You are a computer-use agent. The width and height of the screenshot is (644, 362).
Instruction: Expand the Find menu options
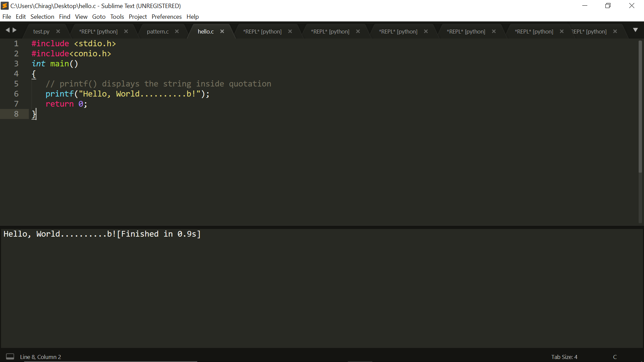(64, 17)
